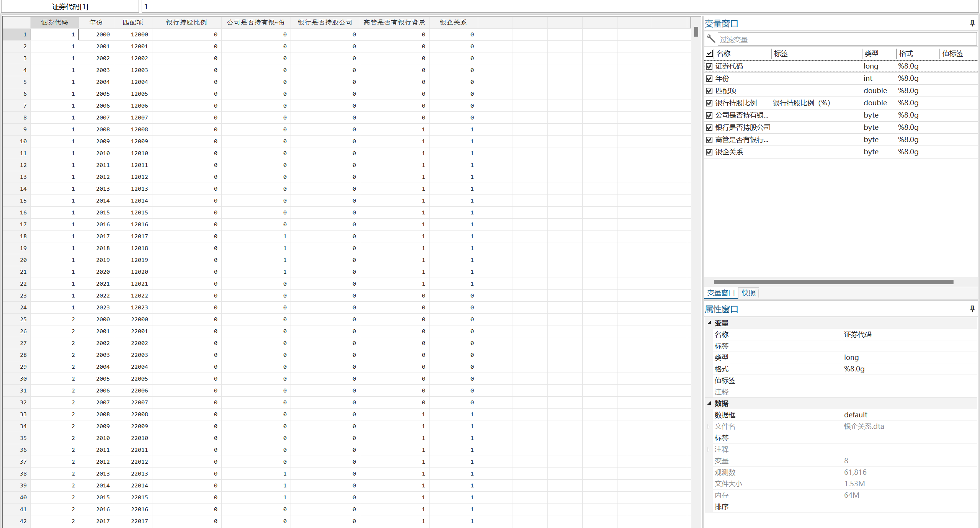Click the data grid vertical scrollbar thumb
The width and height of the screenshot is (980, 528).
point(696,32)
